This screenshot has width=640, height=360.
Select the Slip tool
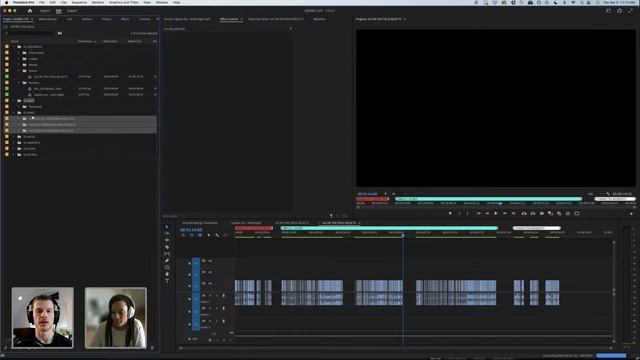167,253
